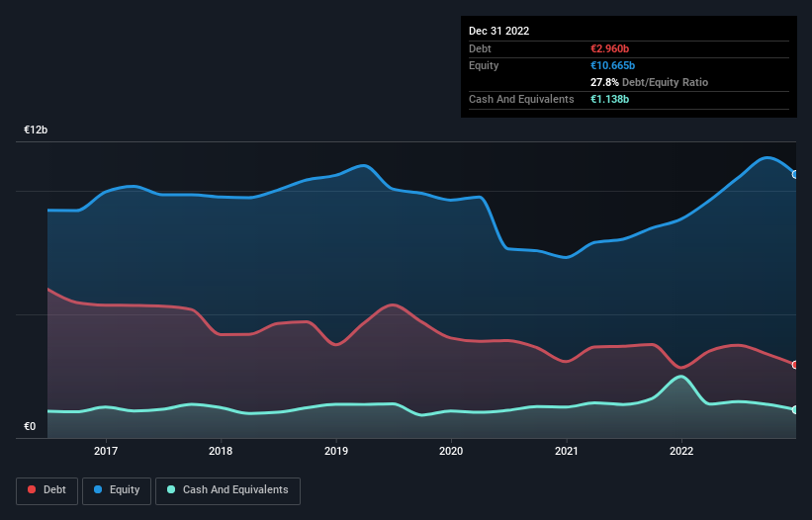Click the 2020 x-axis label

click(x=451, y=451)
